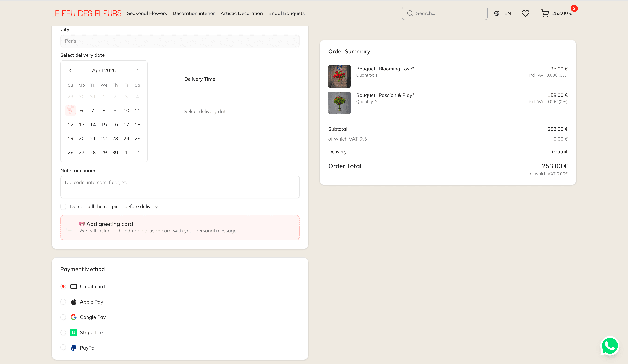Pick April 15 as delivery date
Viewport: 628px width, 364px height.
[x=104, y=124]
